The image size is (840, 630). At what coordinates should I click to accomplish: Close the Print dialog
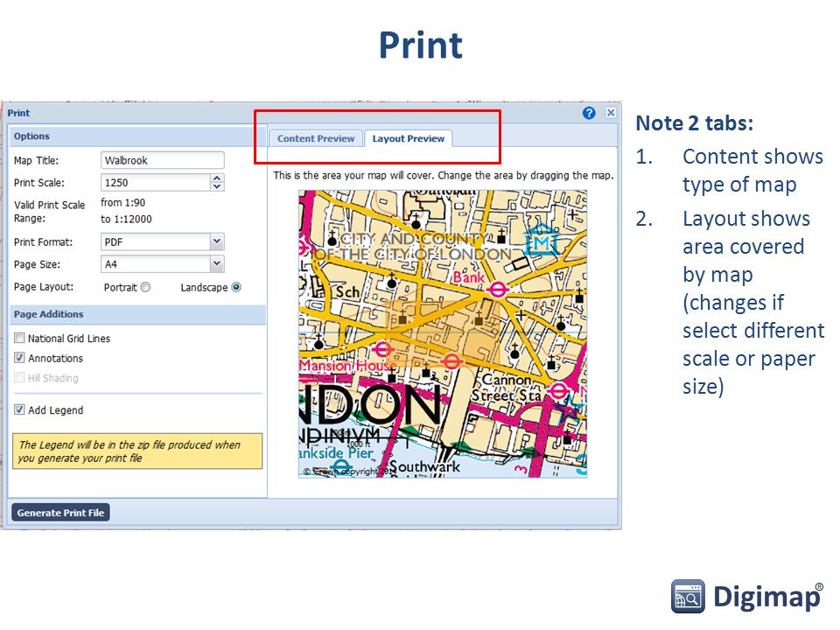(611, 113)
